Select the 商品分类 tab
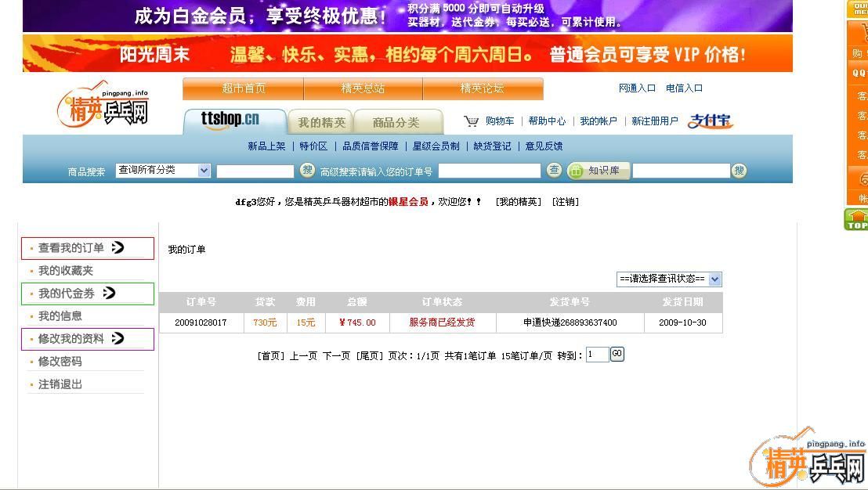This screenshot has width=868, height=490. (396, 123)
